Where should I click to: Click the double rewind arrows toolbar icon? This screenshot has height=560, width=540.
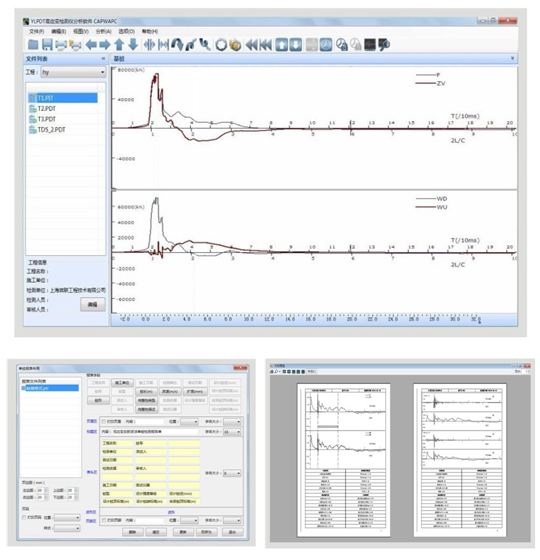pos(252,45)
